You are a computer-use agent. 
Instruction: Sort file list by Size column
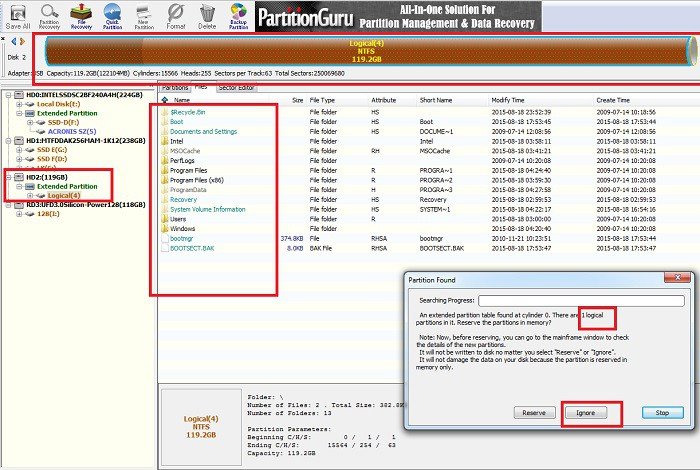click(x=298, y=100)
